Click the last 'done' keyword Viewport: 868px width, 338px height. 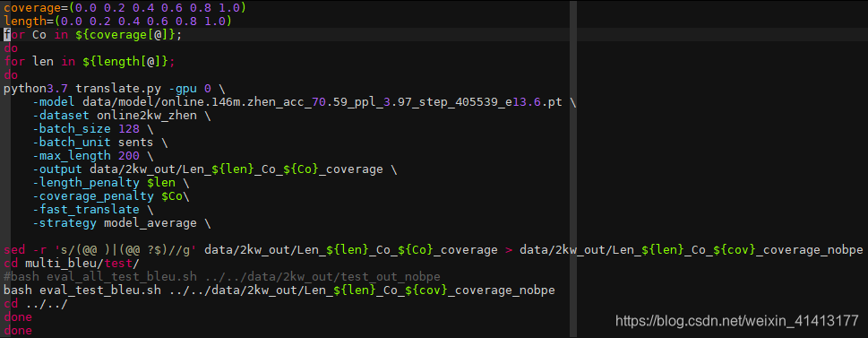click(18, 331)
